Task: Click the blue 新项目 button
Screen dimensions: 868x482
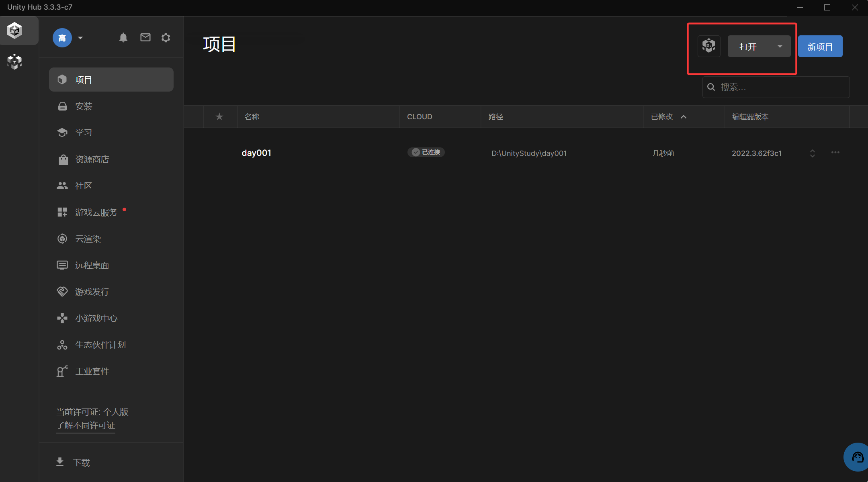Action: (820, 47)
